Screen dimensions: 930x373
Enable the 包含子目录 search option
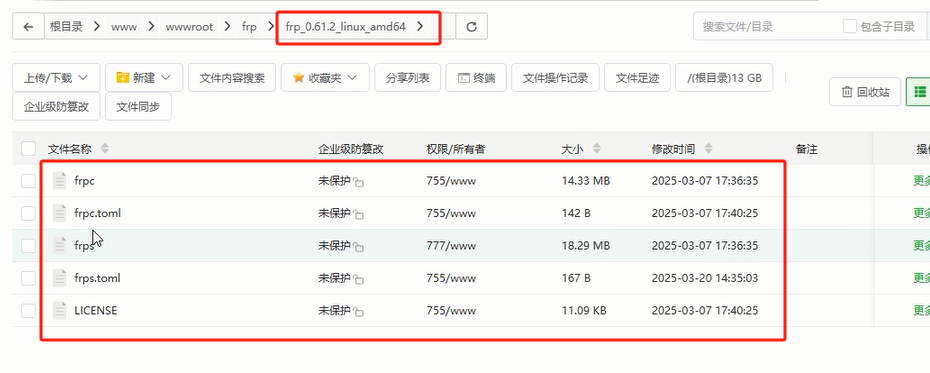850,27
